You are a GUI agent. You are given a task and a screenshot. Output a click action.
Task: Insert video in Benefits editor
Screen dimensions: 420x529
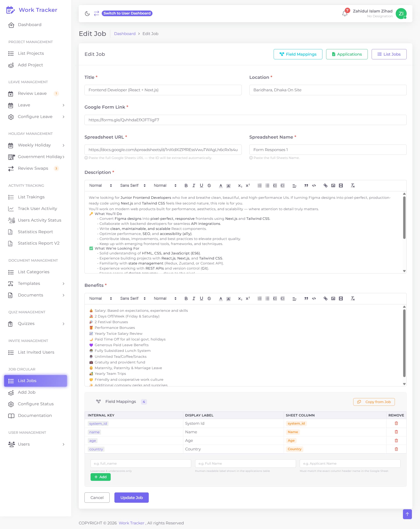tap(341, 298)
